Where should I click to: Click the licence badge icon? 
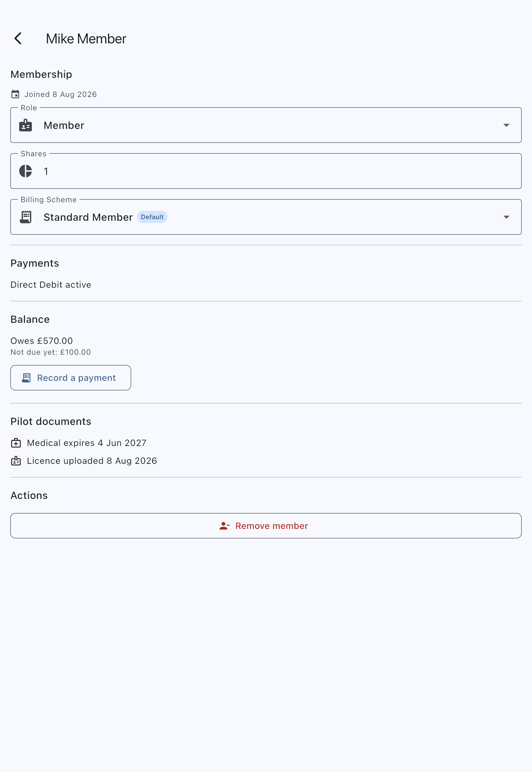point(16,461)
